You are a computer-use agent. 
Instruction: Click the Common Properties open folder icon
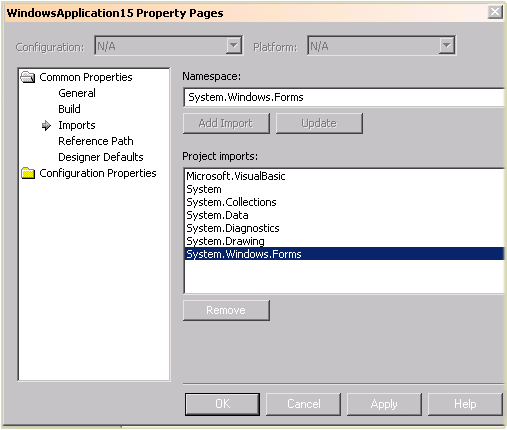tap(28, 77)
